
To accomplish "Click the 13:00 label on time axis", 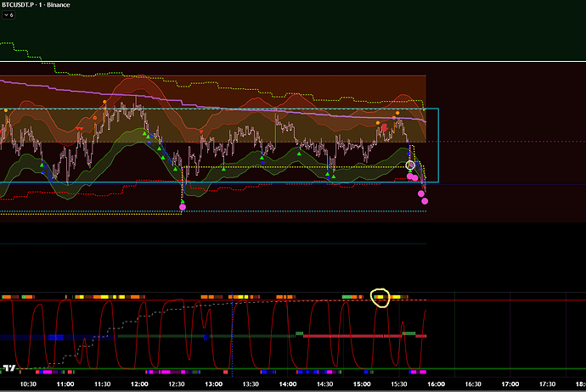I will pyautogui.click(x=214, y=384).
